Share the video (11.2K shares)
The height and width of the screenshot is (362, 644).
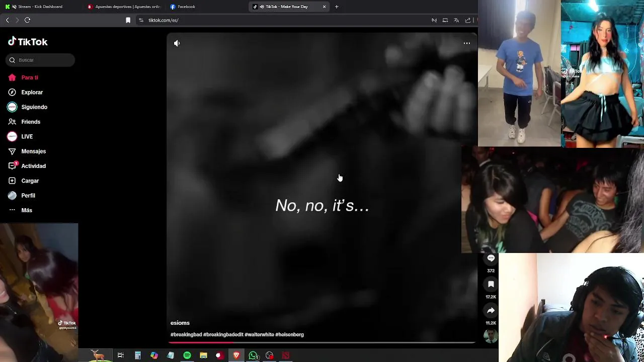(x=491, y=310)
